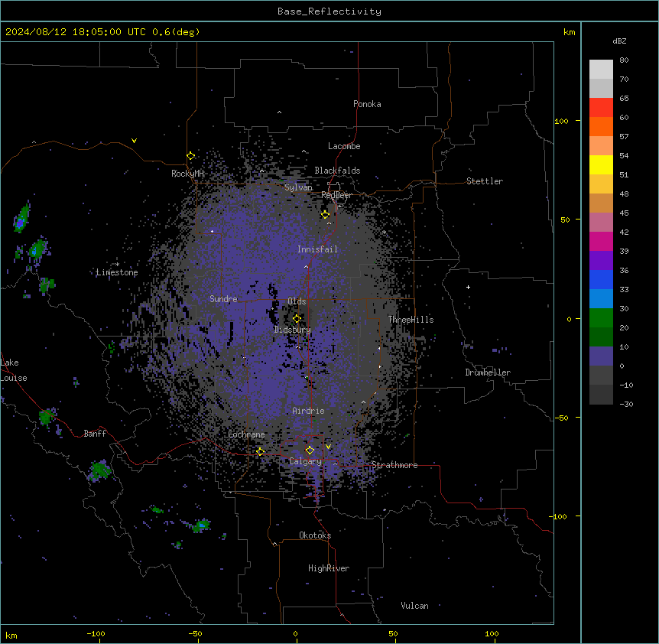Click the green radar echo southwest of Banff

(x=99, y=470)
